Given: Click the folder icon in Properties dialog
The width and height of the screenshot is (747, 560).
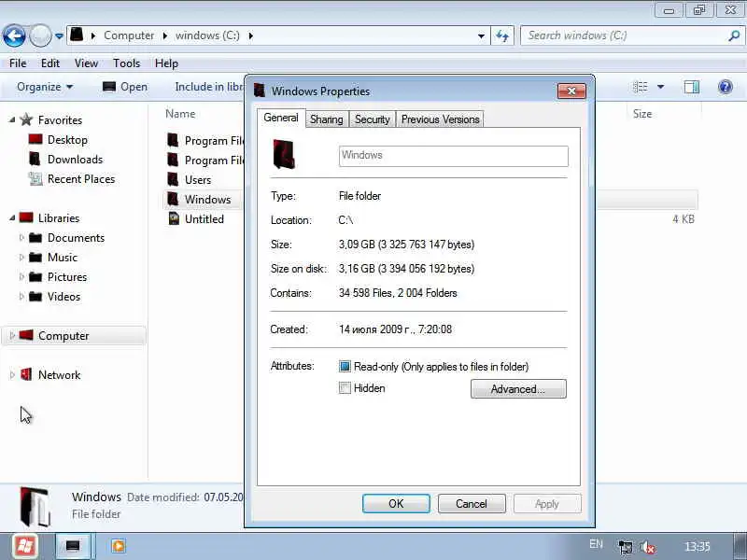Looking at the screenshot, I should click(x=285, y=154).
